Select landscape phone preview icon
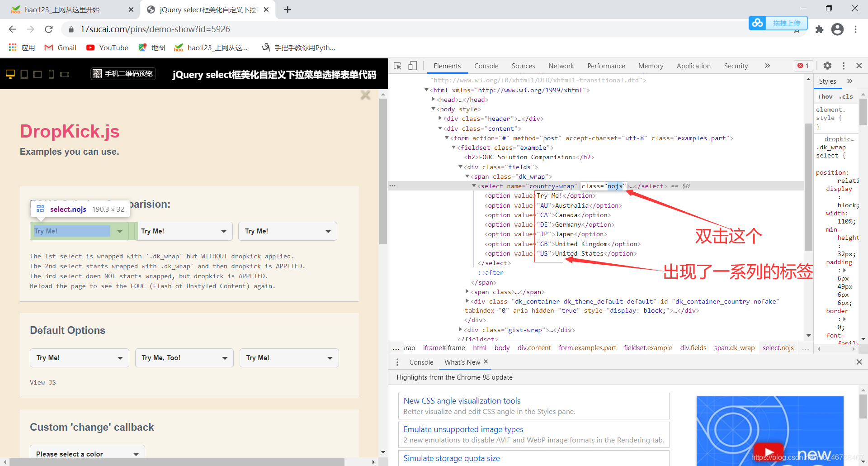868x466 pixels. [x=65, y=74]
